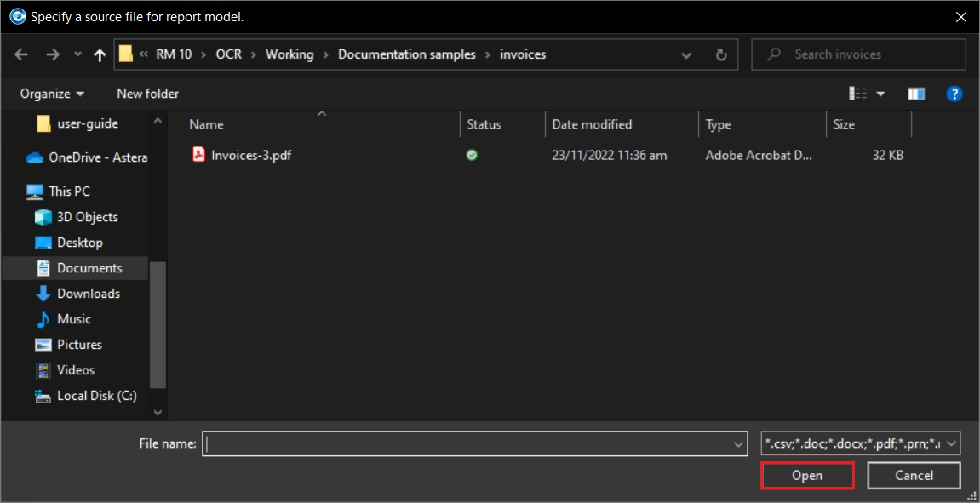Create a New folder
Viewport: 980px width, 503px height.
(x=147, y=94)
